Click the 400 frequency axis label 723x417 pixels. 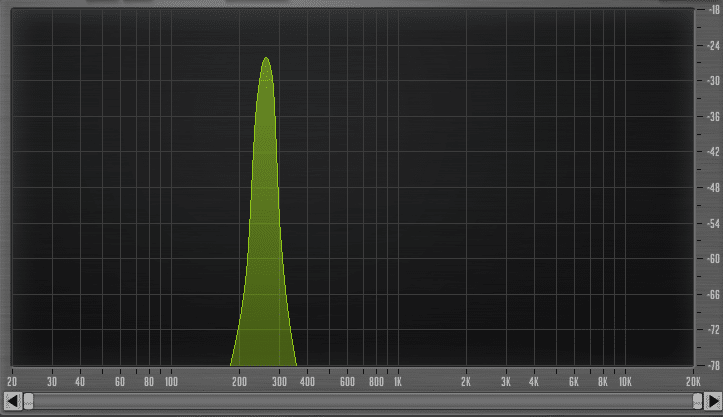pos(307,381)
